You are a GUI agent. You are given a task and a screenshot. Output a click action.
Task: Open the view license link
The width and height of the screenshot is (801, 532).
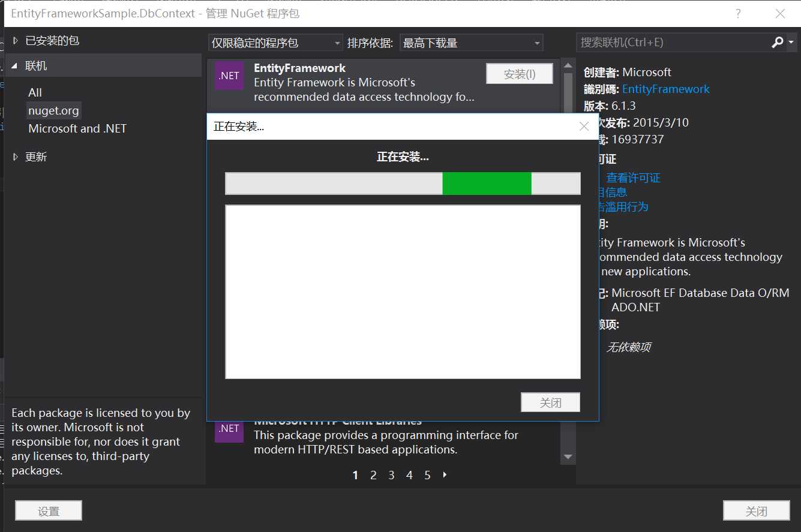(x=633, y=178)
